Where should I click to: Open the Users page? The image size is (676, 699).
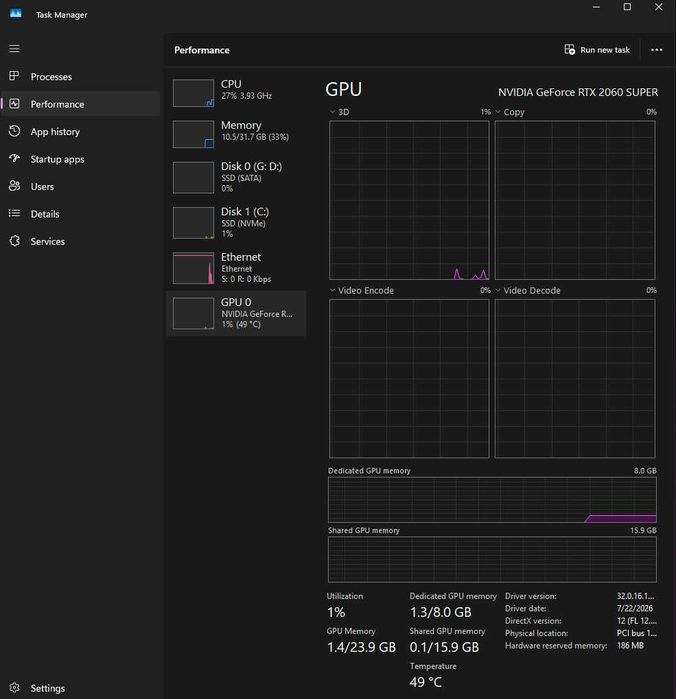[x=80, y=186]
